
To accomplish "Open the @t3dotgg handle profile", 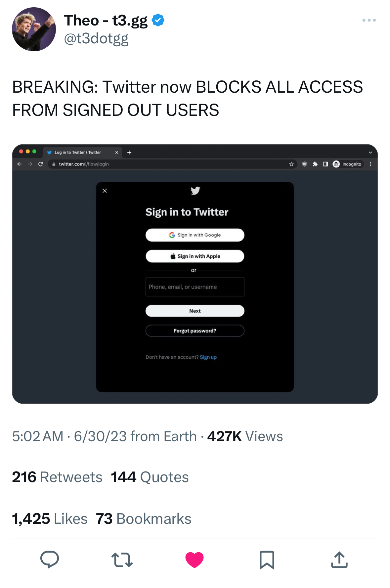I will click(96, 39).
